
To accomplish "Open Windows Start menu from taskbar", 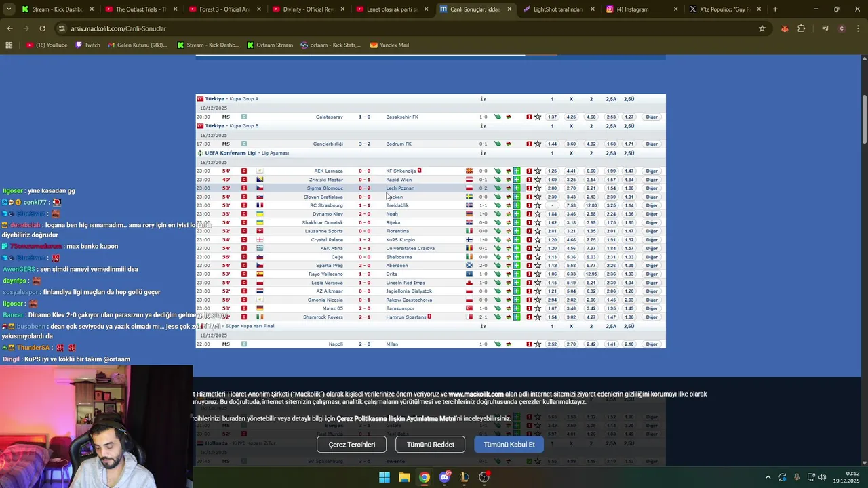I will pyautogui.click(x=384, y=477).
